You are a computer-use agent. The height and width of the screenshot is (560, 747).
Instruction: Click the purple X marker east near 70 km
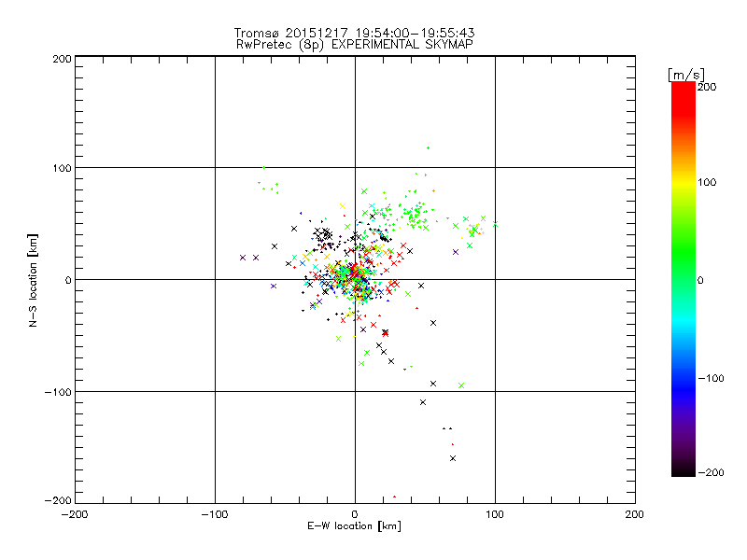456,252
